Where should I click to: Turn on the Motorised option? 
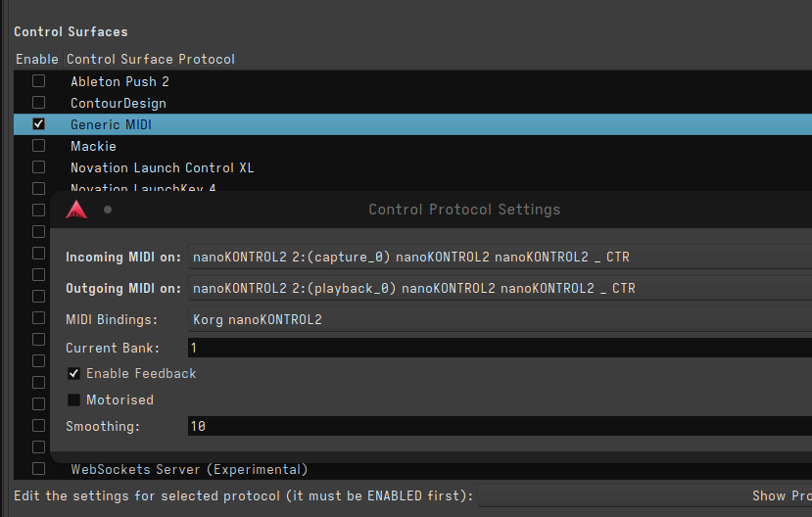click(x=74, y=400)
